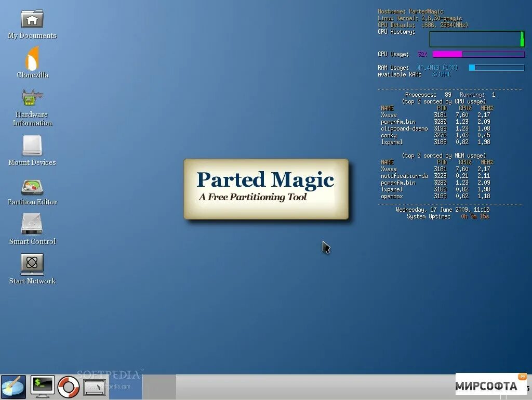The width and height of the screenshot is (532, 400).
Task: Click the CPU Usage magenta bar
Action: coord(478,54)
